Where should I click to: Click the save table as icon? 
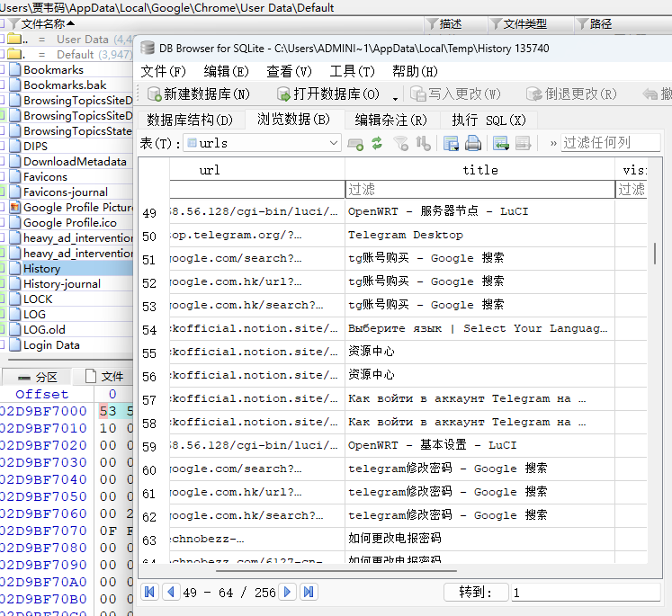point(451,144)
